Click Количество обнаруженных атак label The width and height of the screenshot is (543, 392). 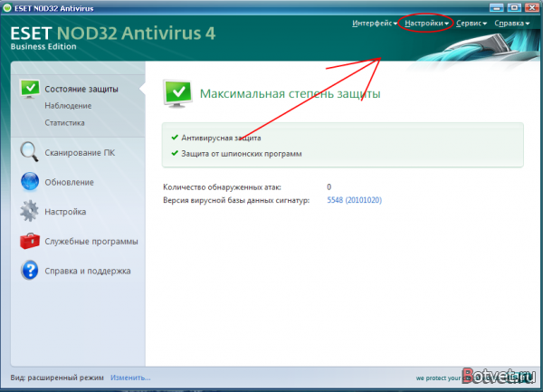pyautogui.click(x=222, y=187)
